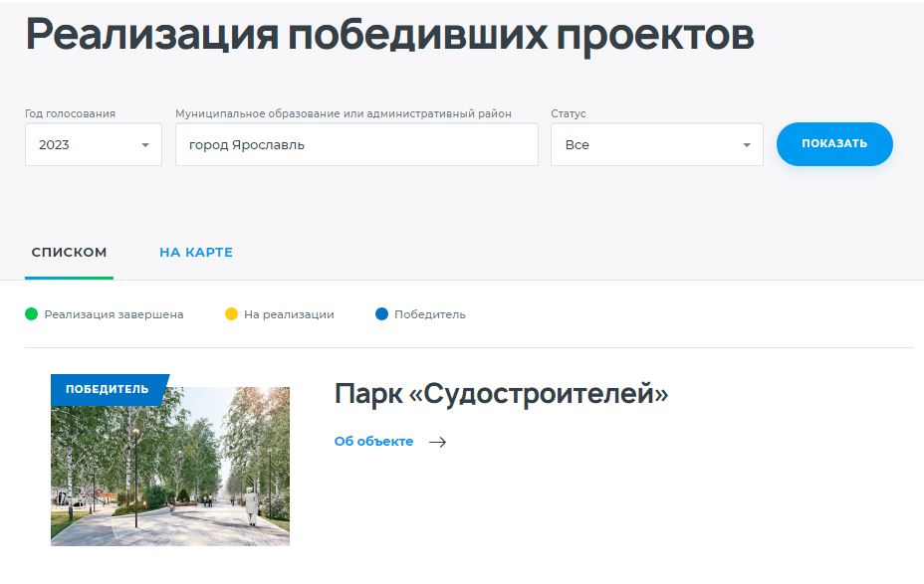Click the dropdown arrow in the Status field
The width and height of the screenshot is (924, 584).
746,144
